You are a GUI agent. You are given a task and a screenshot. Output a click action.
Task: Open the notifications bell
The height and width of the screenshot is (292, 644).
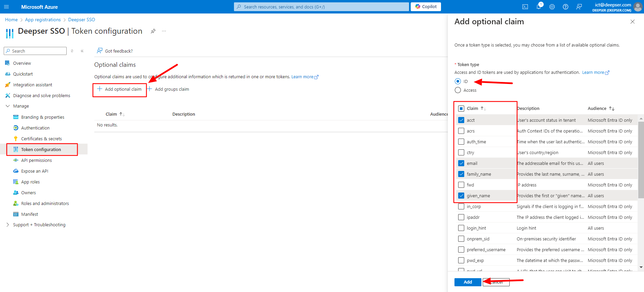[539, 7]
